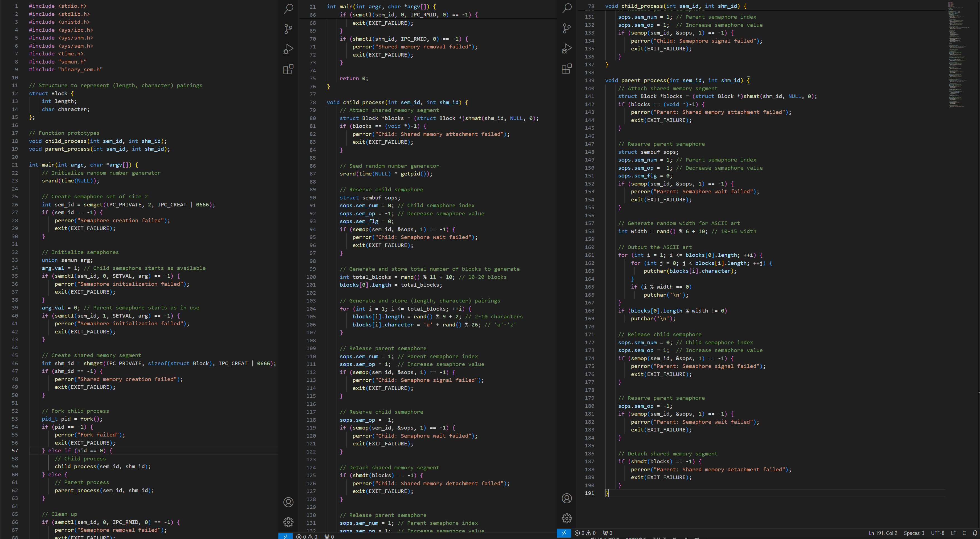Open notifications with the bell icon
This screenshot has width=980, height=539.
coord(975,533)
